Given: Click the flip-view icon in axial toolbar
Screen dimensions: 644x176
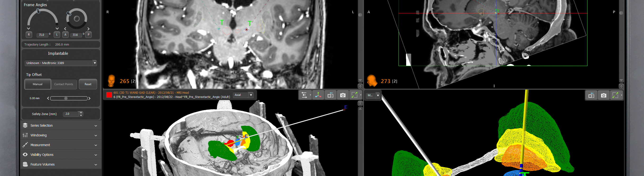Looking at the screenshot, I should (x=304, y=95).
